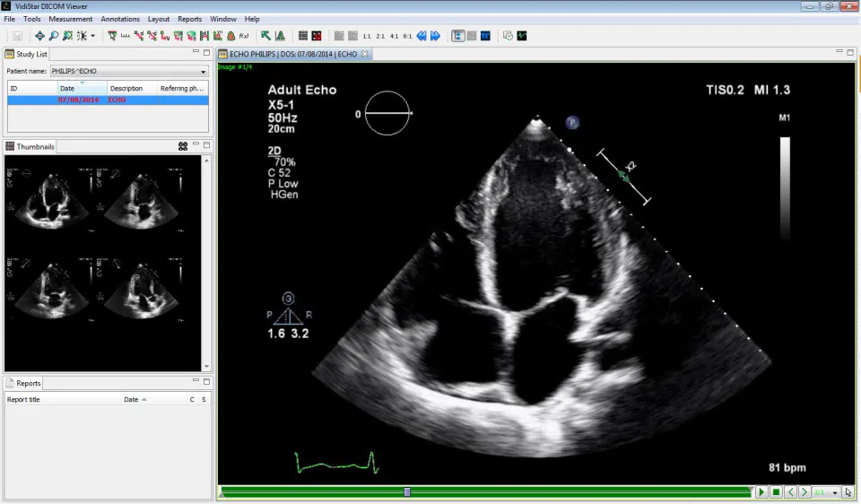
Task: Switch to the ECHO PHILIPS viewer tab
Action: pyautogui.click(x=293, y=54)
